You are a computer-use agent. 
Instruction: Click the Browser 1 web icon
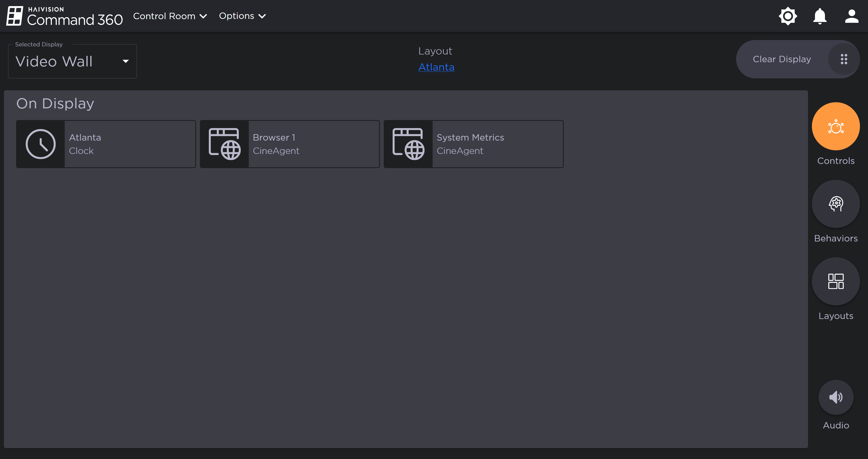pyautogui.click(x=224, y=144)
